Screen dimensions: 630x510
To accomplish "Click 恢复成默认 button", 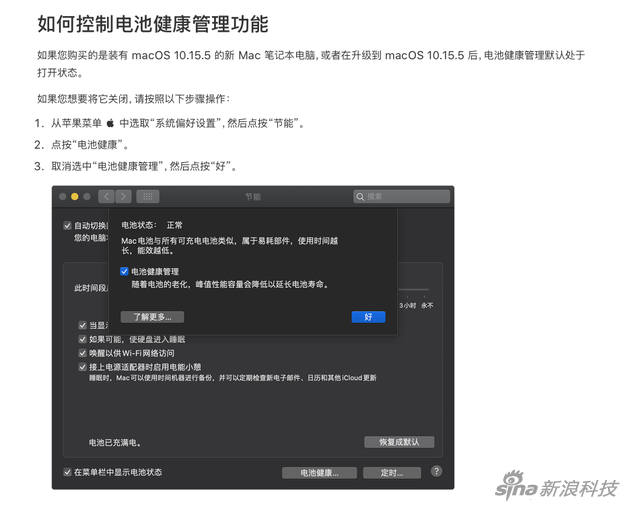I will click(399, 442).
